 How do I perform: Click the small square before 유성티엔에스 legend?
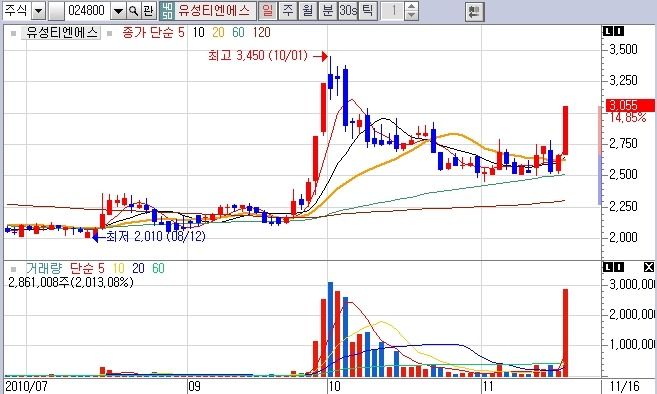coord(14,34)
